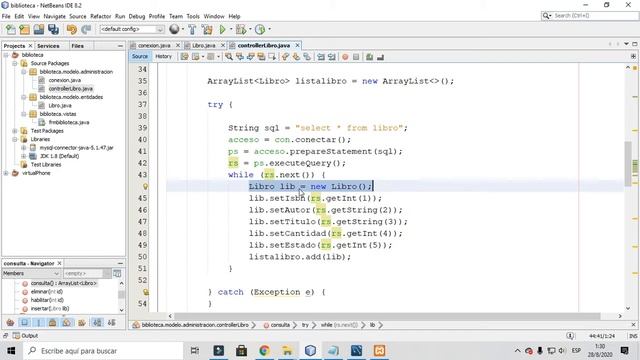Open Task View on the taskbar
This screenshot has height=360, width=640.
pos(195,351)
